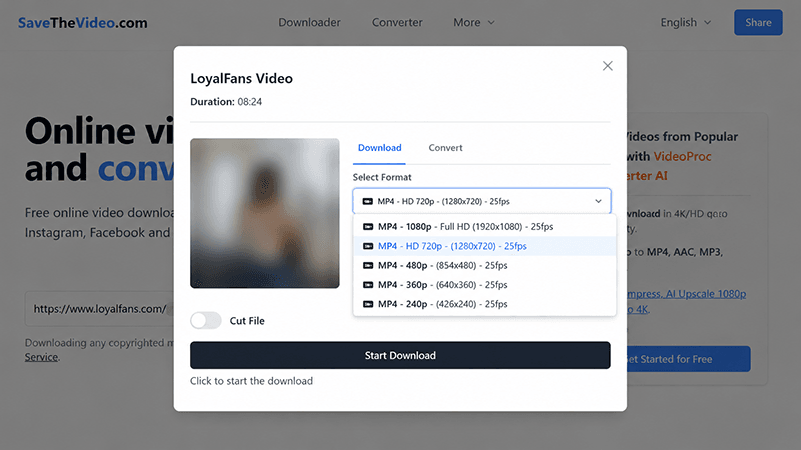
Task: Expand the More menu in header
Action: pyautogui.click(x=474, y=22)
